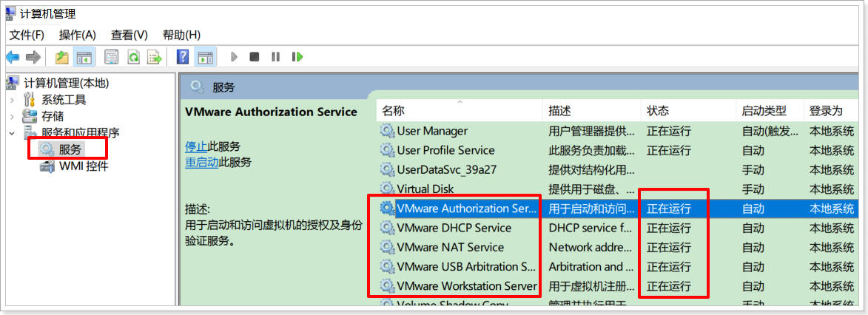Open the 查看(V) menu
The width and height of the screenshot is (868, 315).
tap(129, 35)
